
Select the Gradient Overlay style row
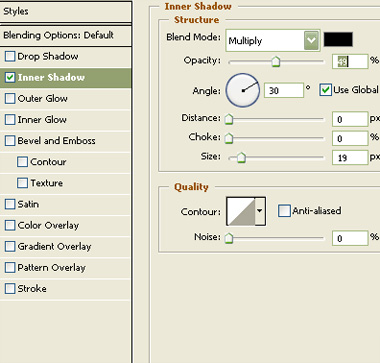[66, 246]
